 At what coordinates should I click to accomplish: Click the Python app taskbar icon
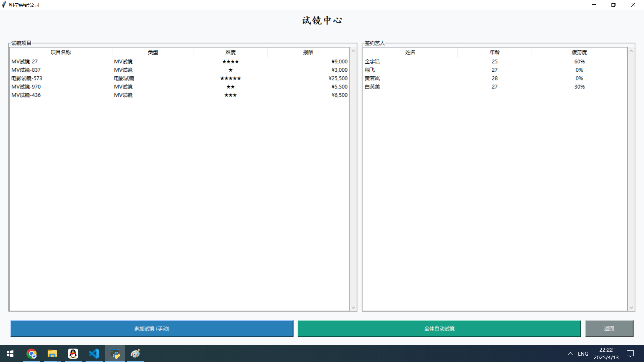click(x=115, y=354)
